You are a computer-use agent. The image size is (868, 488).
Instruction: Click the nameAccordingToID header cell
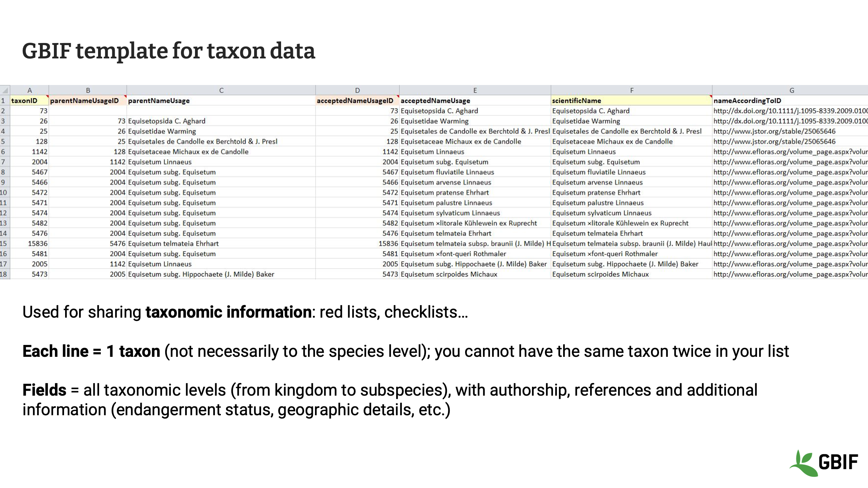[790, 100]
